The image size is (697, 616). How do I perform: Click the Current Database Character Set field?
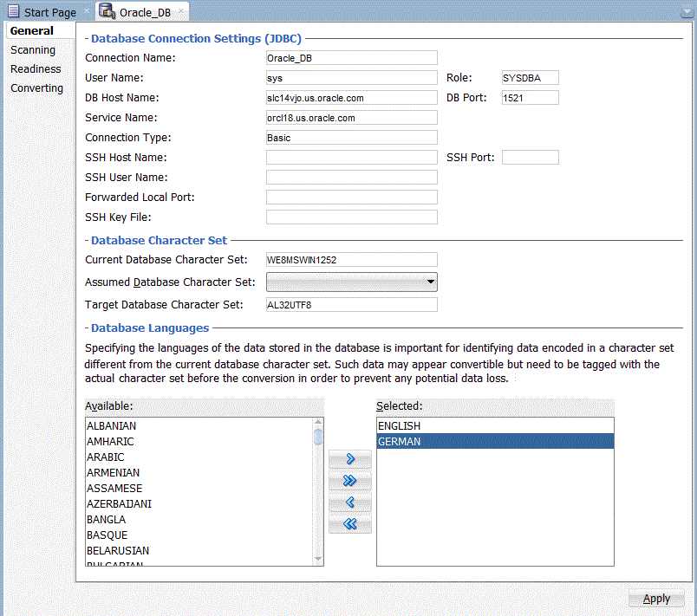pos(352,260)
